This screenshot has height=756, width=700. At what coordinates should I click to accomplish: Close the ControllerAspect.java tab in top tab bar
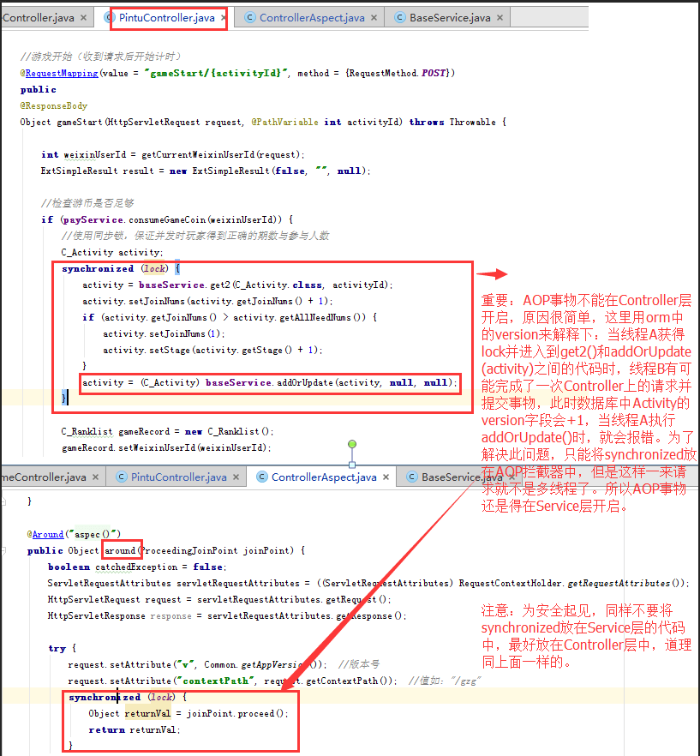pos(374,18)
